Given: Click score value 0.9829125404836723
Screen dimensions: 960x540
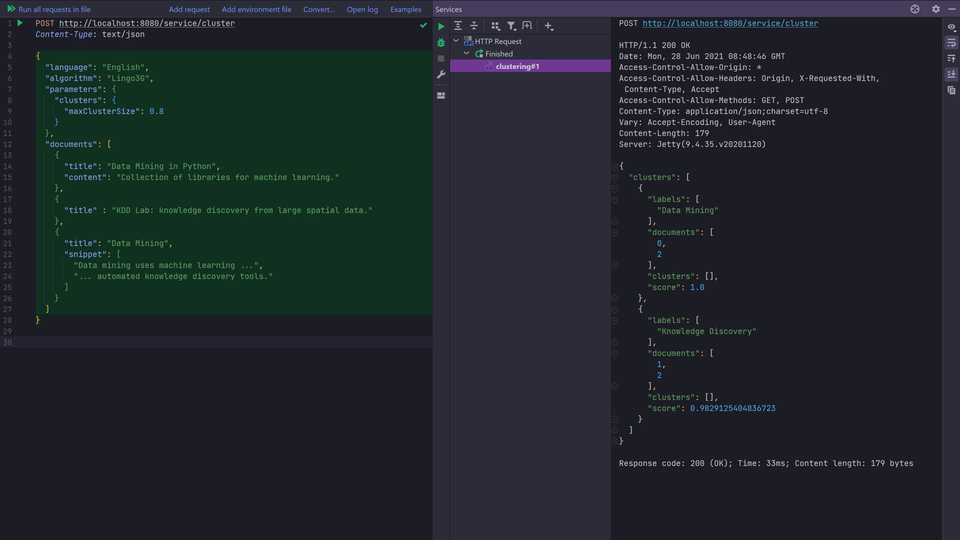Looking at the screenshot, I should tap(732, 408).
